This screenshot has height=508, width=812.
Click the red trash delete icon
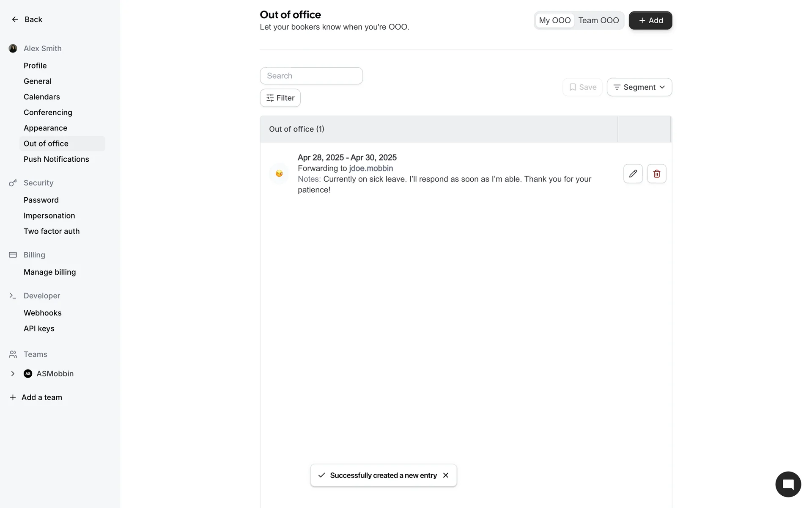point(656,174)
